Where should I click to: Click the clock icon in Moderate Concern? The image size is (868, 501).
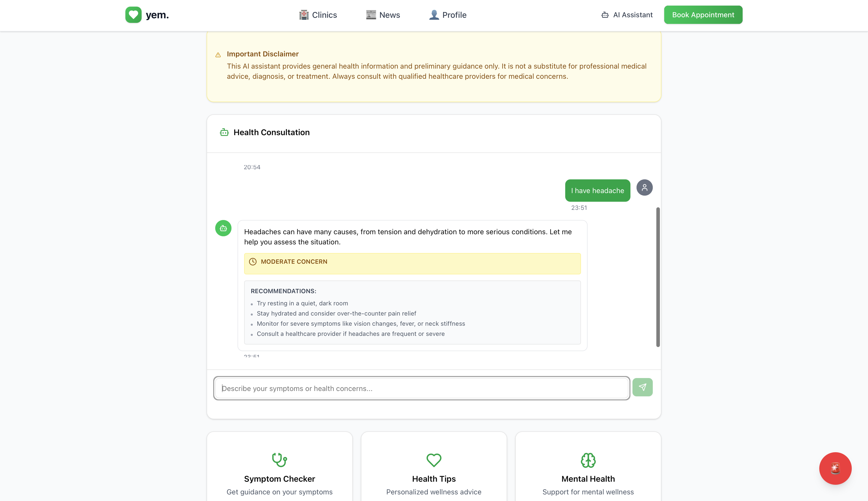253,261
